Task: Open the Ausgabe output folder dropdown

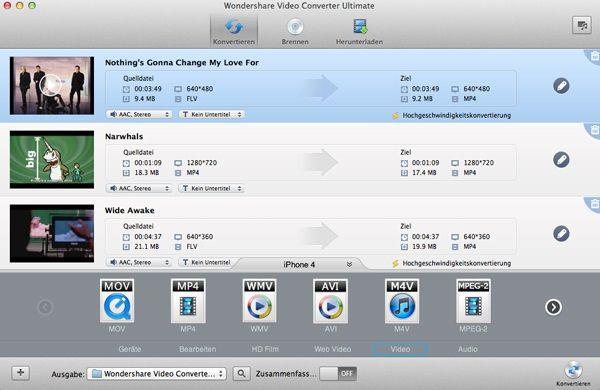Action: click(157, 374)
